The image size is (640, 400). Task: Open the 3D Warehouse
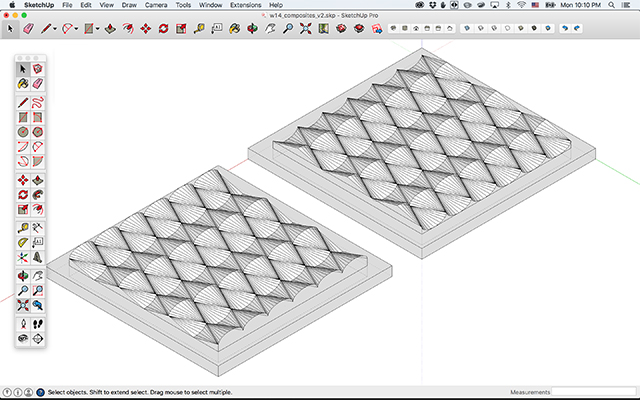[x=341, y=29]
